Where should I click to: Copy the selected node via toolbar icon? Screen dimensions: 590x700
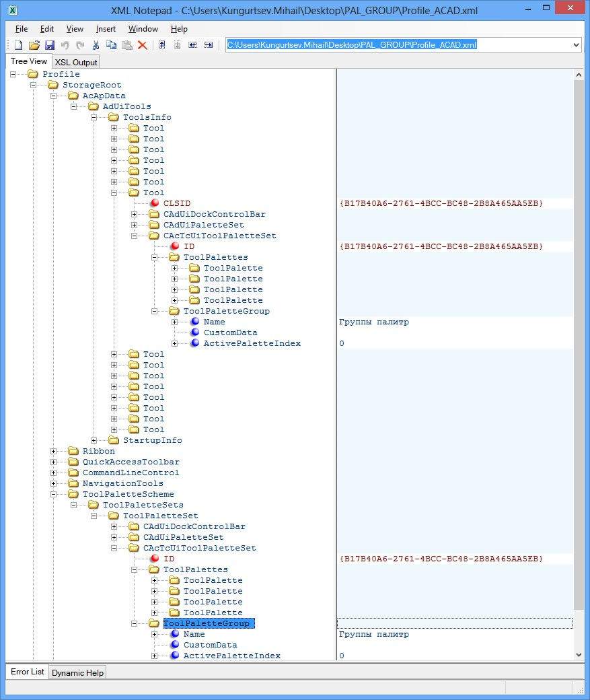click(111, 44)
